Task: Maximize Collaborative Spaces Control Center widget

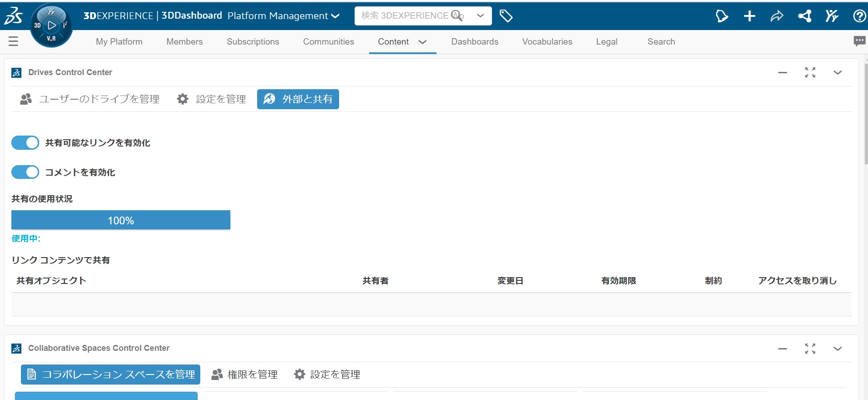Action: [810, 349]
